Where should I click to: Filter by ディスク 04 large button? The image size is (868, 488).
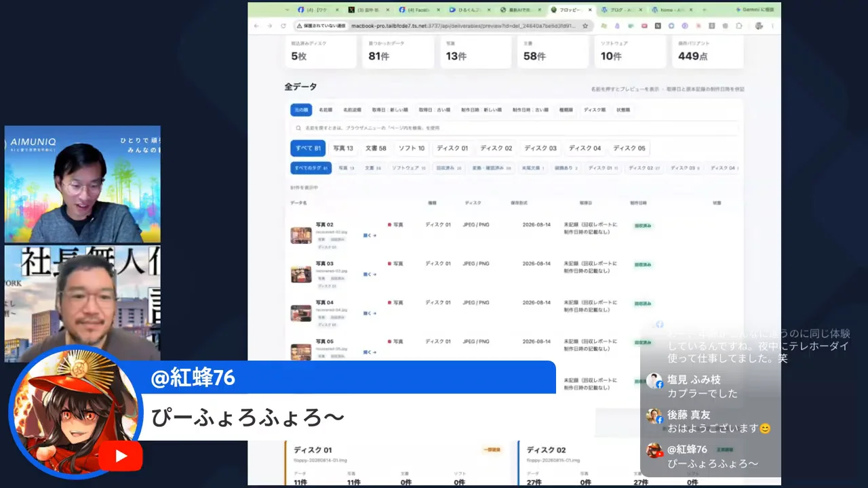pyautogui.click(x=585, y=148)
